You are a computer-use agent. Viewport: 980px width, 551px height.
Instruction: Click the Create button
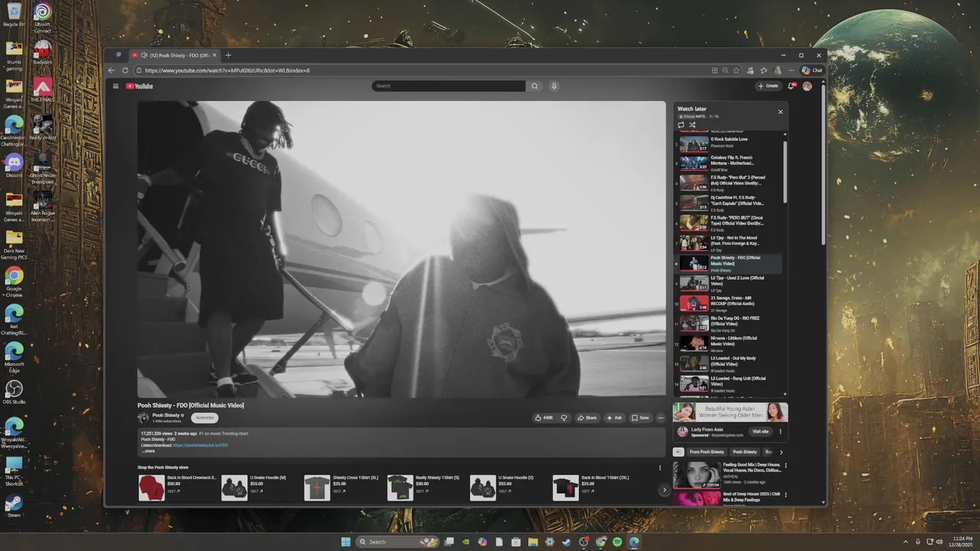click(768, 86)
